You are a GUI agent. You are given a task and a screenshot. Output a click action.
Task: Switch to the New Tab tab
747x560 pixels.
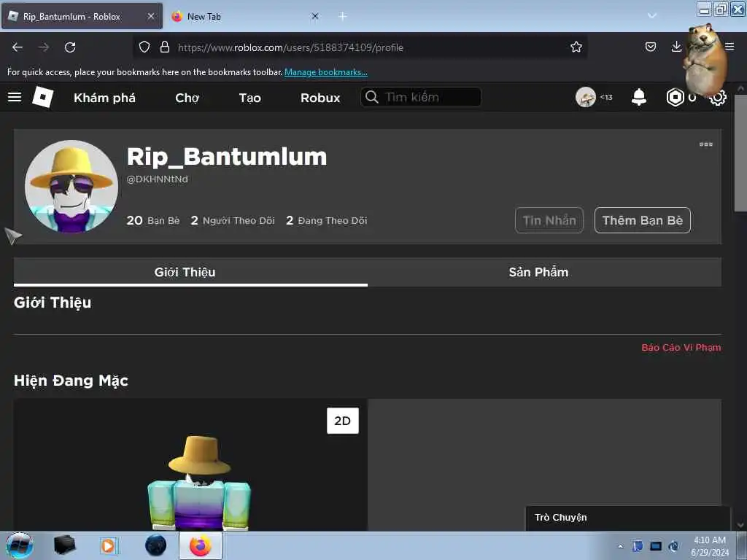245,16
